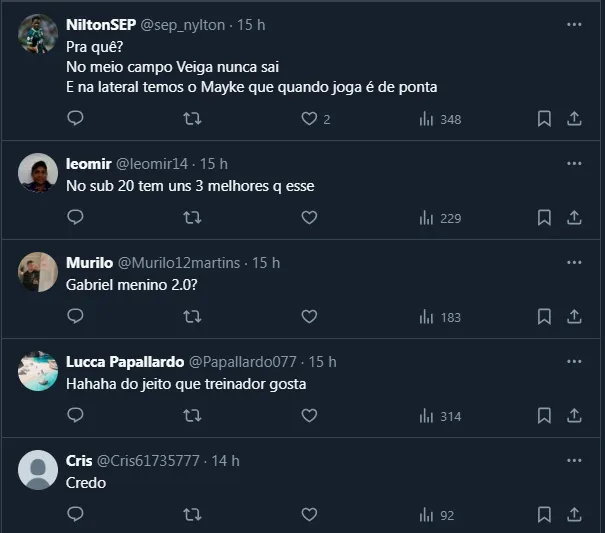
Task: Share Lucca Papallardo's tweet
Action: 574,415
